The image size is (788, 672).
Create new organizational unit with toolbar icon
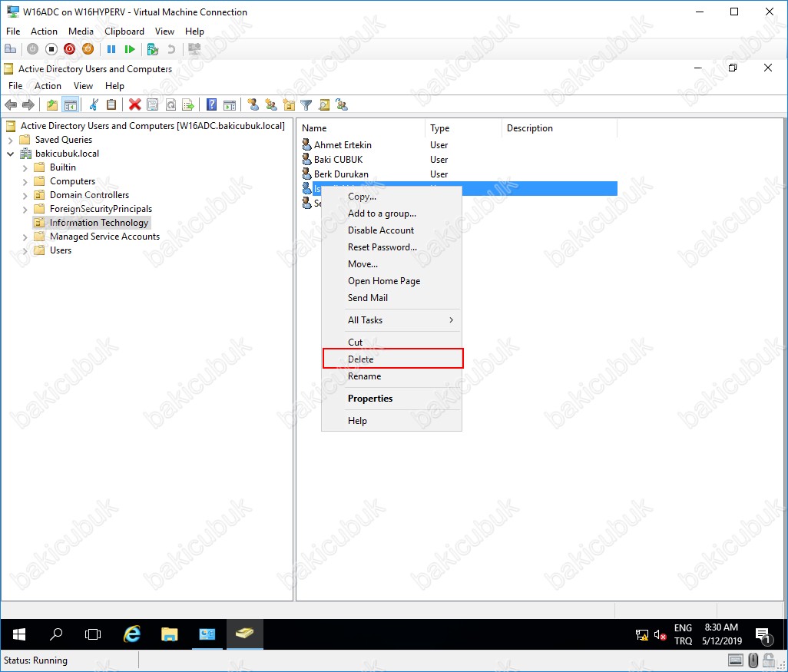[x=289, y=104]
